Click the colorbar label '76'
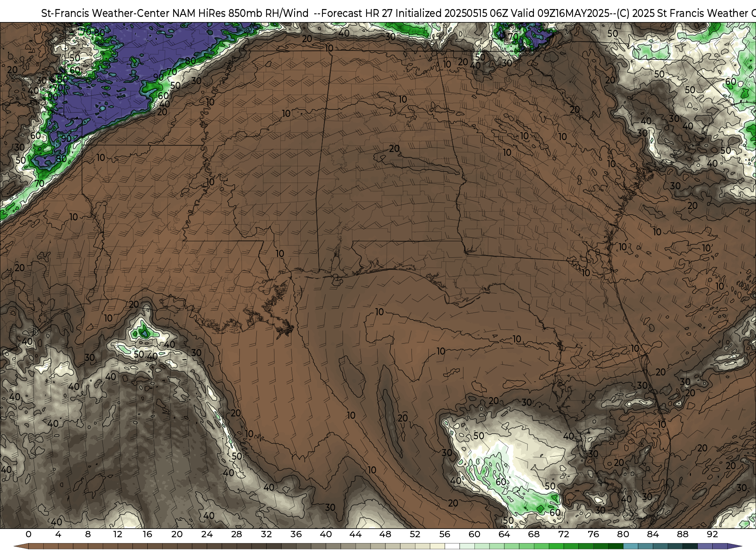Viewport: 756px width, 551px height. (593, 534)
